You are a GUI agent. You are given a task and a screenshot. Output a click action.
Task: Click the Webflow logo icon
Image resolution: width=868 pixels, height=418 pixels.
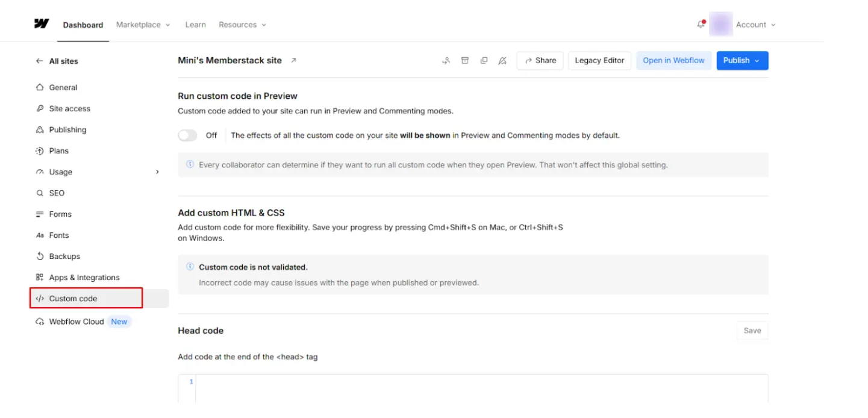point(41,24)
